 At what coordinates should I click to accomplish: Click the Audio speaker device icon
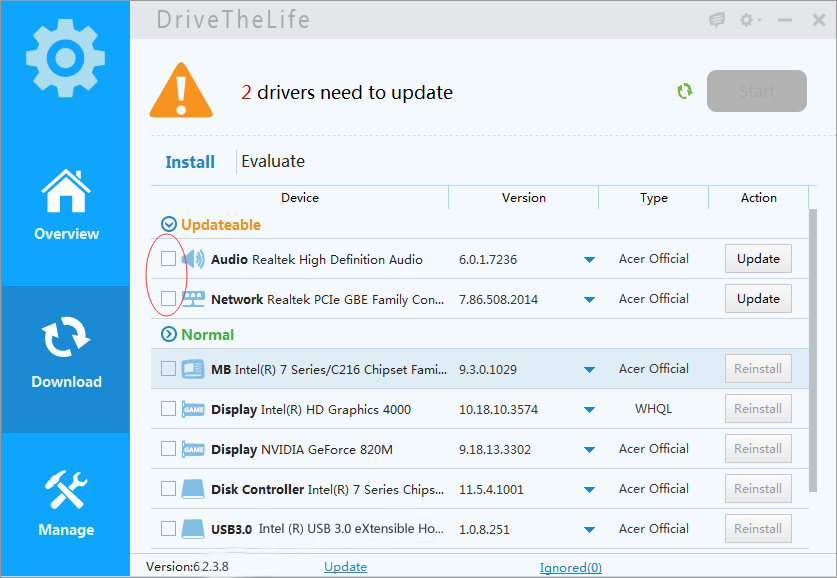[193, 259]
